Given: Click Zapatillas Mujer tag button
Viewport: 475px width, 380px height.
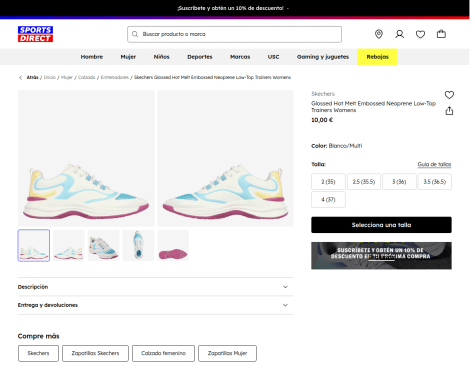Looking at the screenshot, I should click(227, 353).
